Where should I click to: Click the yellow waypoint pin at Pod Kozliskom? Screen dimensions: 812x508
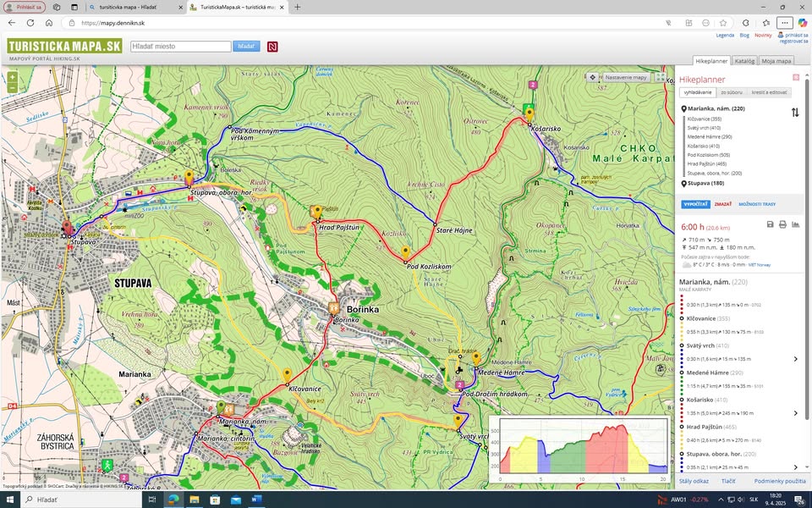click(x=405, y=252)
